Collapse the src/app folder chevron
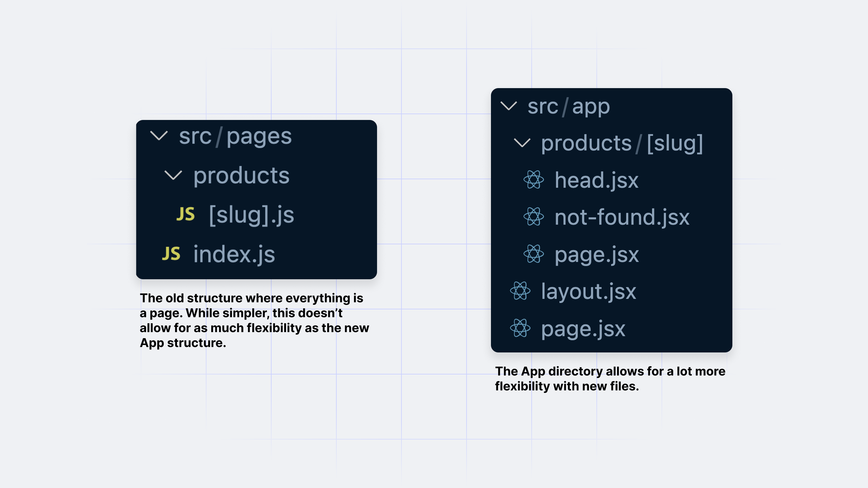The image size is (868, 488). 509,106
